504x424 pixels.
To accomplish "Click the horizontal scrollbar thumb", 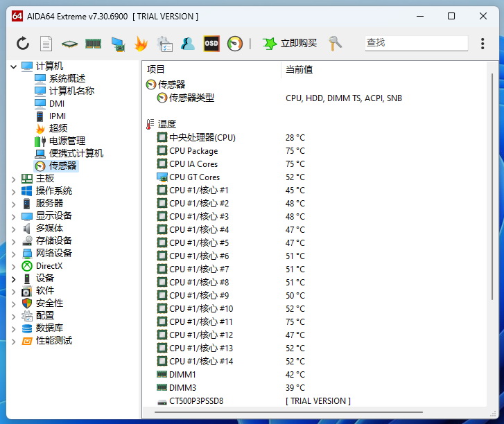I will click(288, 412).
